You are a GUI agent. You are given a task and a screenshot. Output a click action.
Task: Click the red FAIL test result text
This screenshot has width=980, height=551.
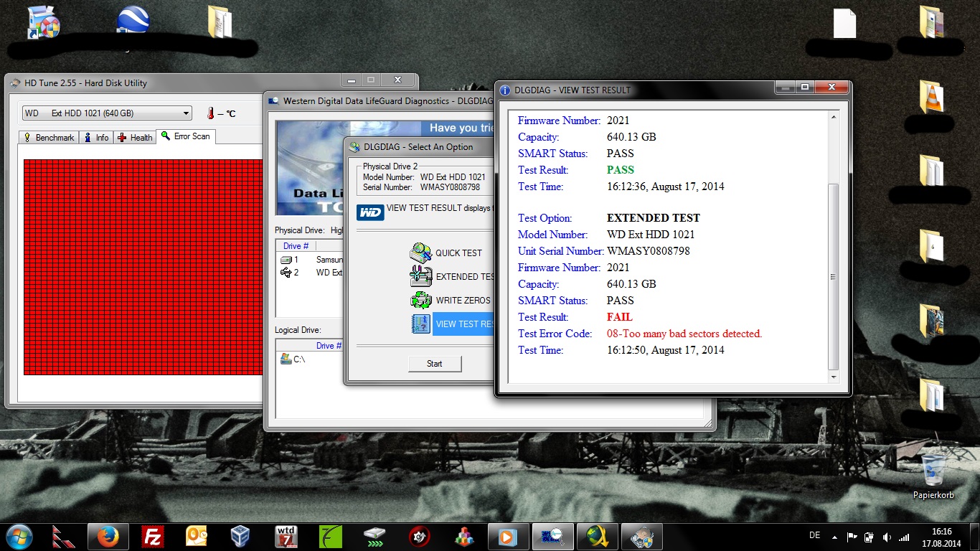620,317
